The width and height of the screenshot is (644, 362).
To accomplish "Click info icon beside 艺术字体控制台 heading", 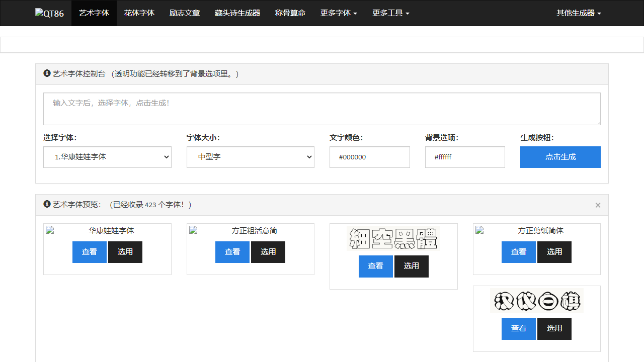I will [x=47, y=73].
